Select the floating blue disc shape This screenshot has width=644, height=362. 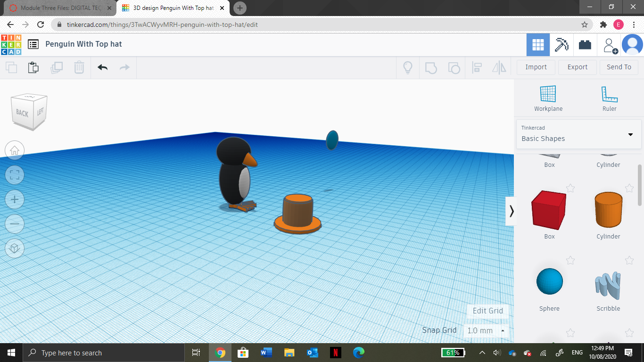tap(332, 140)
